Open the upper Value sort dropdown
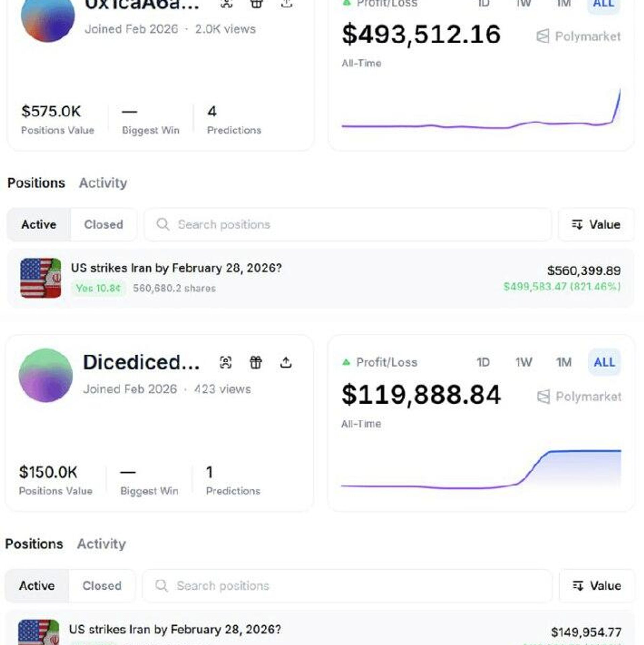Viewport: 644px width, 645px height. tap(596, 225)
